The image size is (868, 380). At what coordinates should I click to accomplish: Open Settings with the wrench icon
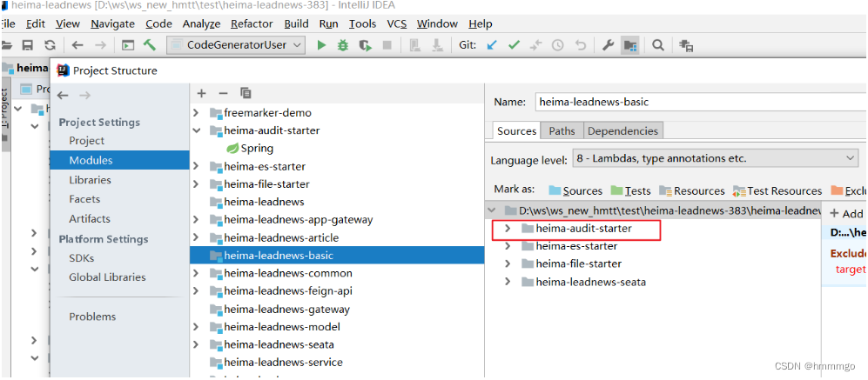[608, 45]
